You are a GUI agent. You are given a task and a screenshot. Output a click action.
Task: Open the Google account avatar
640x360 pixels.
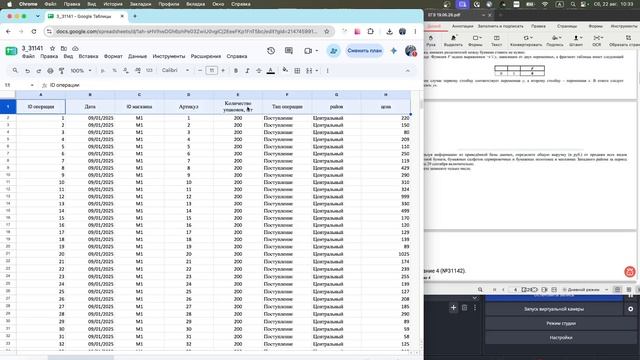pyautogui.click(x=410, y=51)
